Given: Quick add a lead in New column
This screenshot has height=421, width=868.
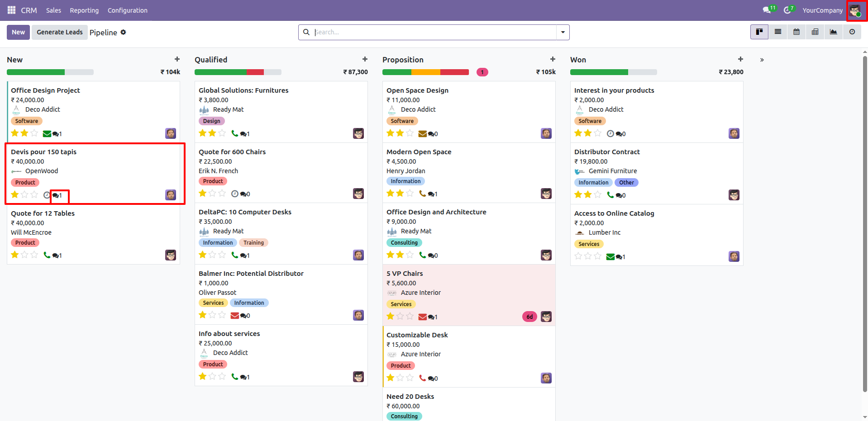Looking at the screenshot, I should (177, 59).
